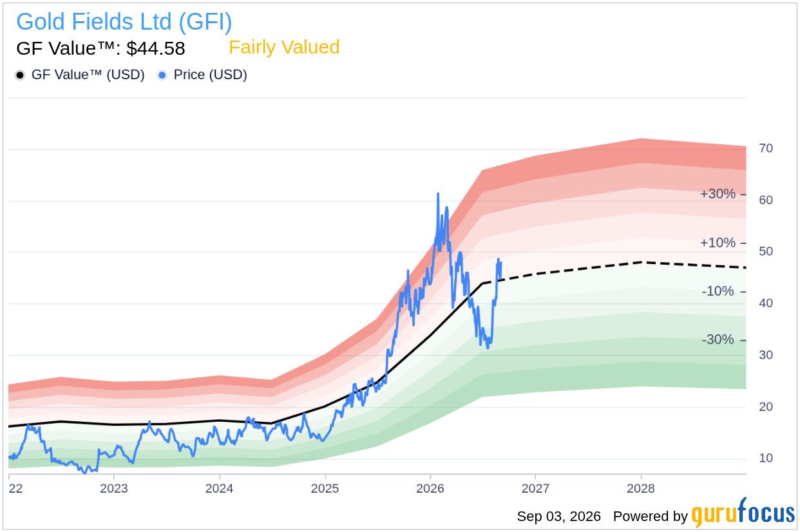800x532 pixels.
Task: Click the Gold Fields Ltd (GFI) title
Action: 124,22
